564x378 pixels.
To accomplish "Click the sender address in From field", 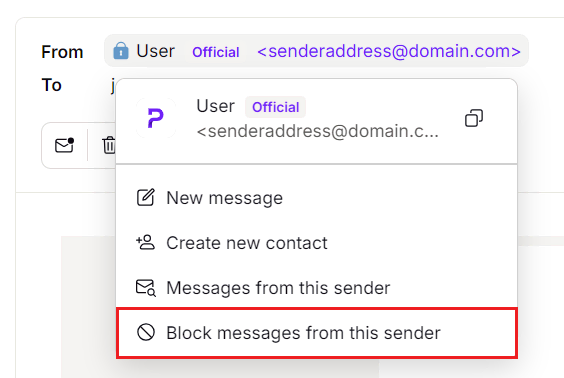I will [x=389, y=51].
